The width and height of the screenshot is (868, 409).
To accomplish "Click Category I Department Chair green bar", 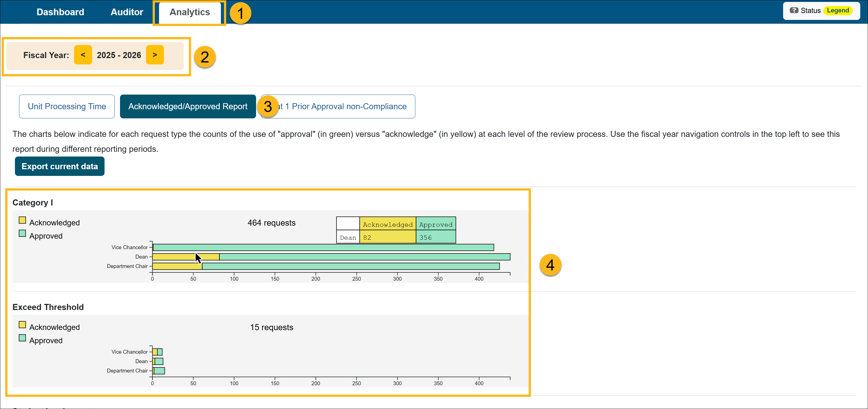I will click(x=350, y=267).
